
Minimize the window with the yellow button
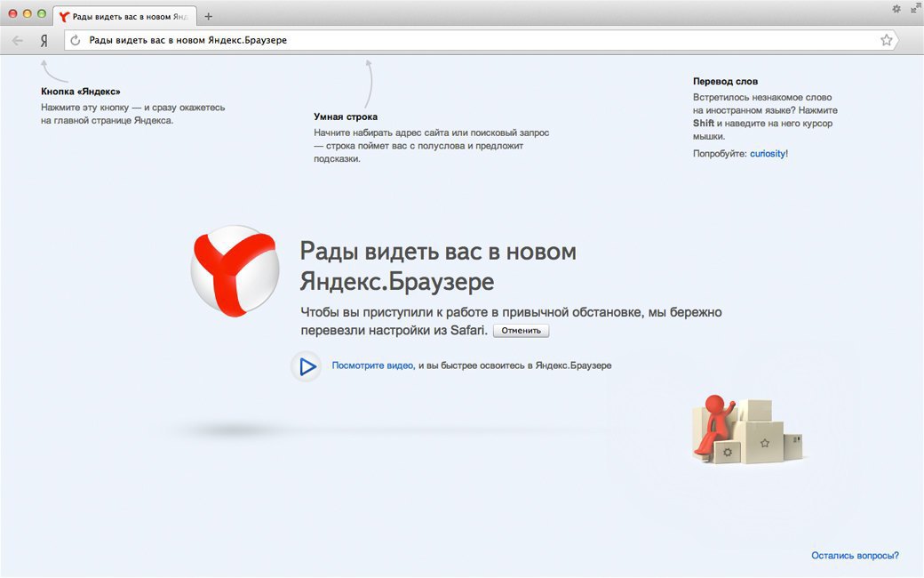(28, 13)
